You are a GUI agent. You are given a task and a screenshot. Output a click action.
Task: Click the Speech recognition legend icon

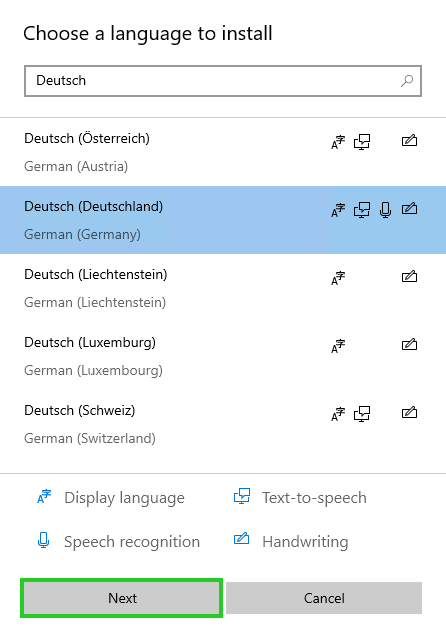pyautogui.click(x=43, y=540)
